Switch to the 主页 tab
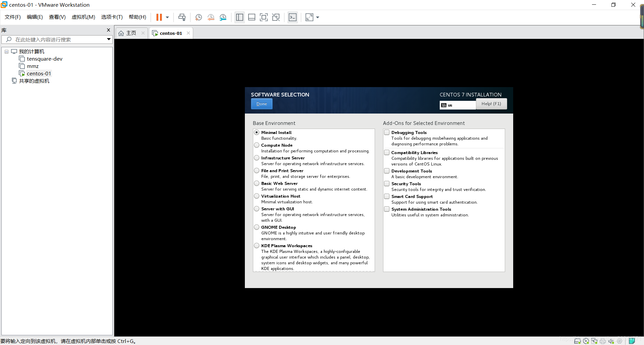 (131, 33)
